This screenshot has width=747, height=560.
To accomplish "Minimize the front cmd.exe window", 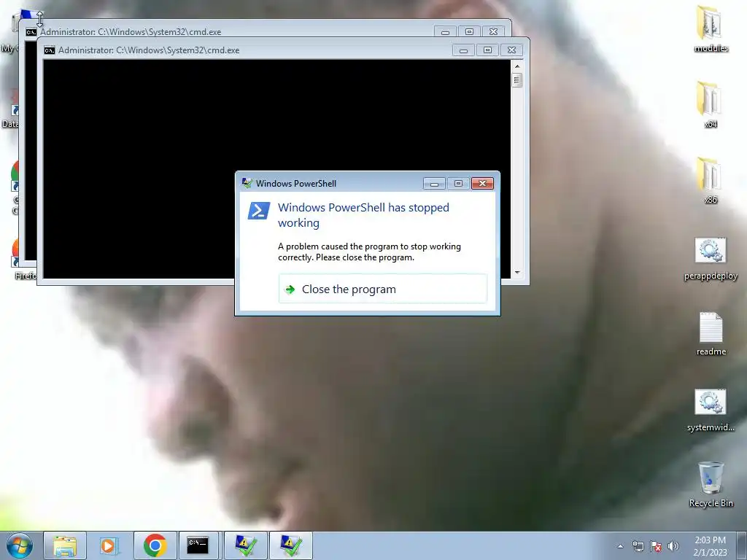I will pyautogui.click(x=463, y=50).
